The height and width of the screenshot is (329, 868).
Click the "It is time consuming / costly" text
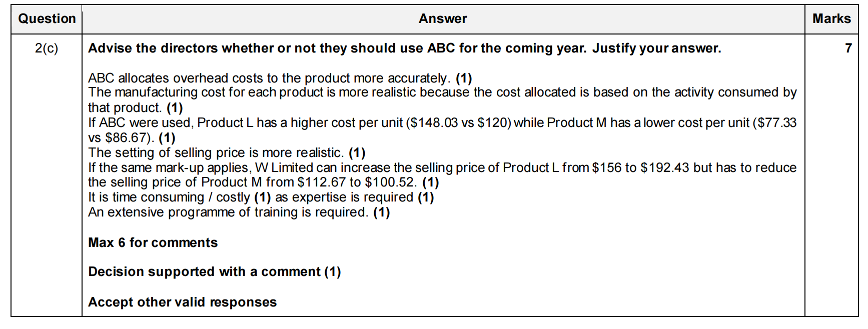[x=169, y=197]
